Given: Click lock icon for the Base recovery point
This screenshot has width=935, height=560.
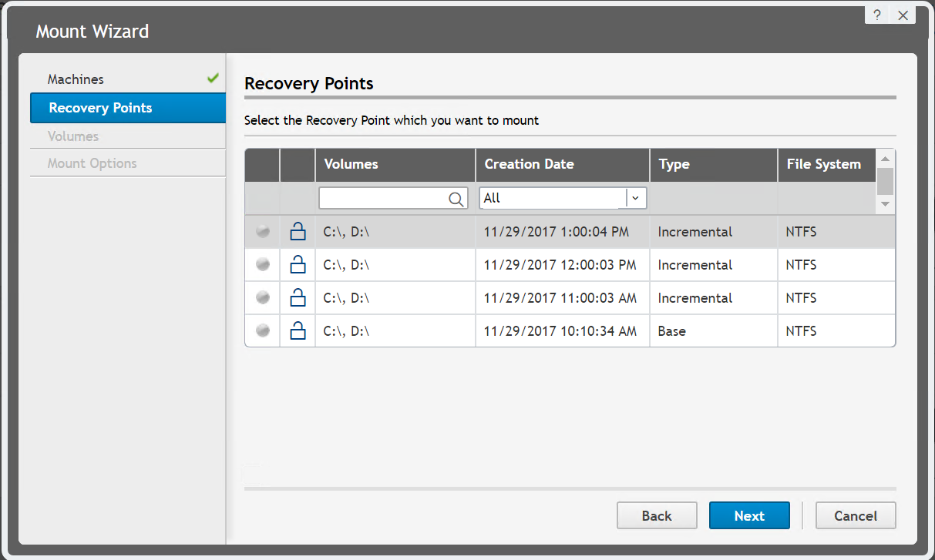Looking at the screenshot, I should click(x=298, y=331).
